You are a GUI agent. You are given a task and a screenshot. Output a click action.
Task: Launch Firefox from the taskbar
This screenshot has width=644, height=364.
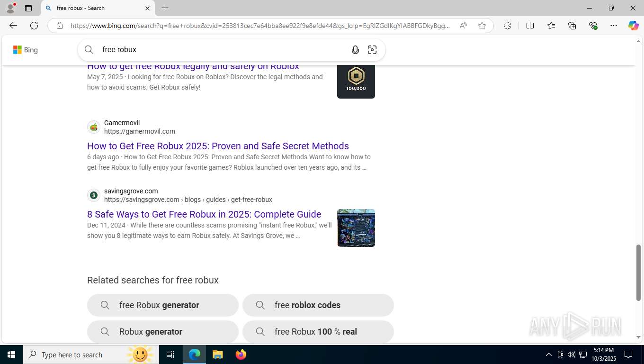241,355
